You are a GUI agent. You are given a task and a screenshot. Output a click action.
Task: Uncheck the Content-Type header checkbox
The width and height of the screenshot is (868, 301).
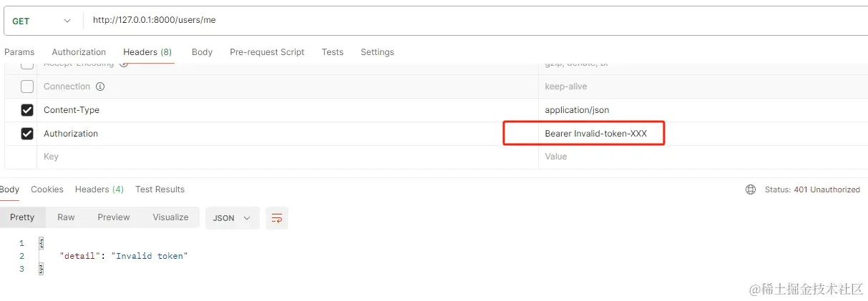click(27, 110)
